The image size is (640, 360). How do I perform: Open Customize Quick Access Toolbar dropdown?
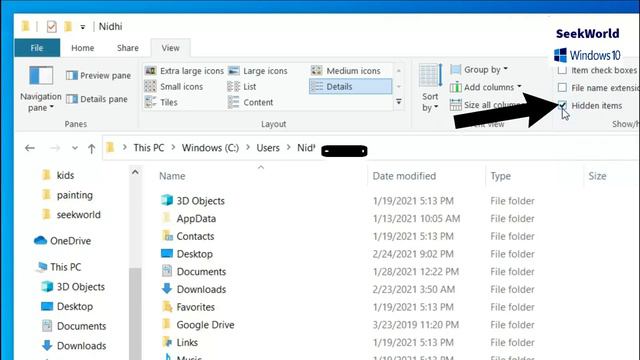pos(83,27)
